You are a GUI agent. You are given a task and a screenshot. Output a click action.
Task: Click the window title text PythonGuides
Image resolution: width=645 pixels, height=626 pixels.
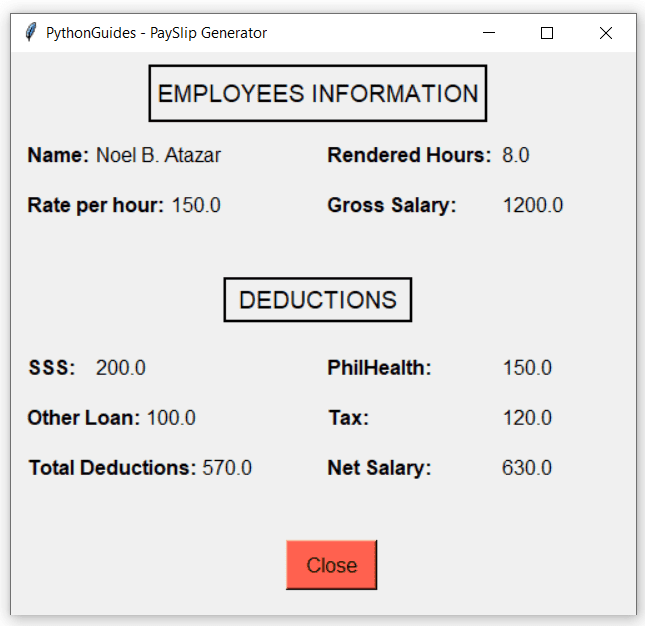click(92, 33)
